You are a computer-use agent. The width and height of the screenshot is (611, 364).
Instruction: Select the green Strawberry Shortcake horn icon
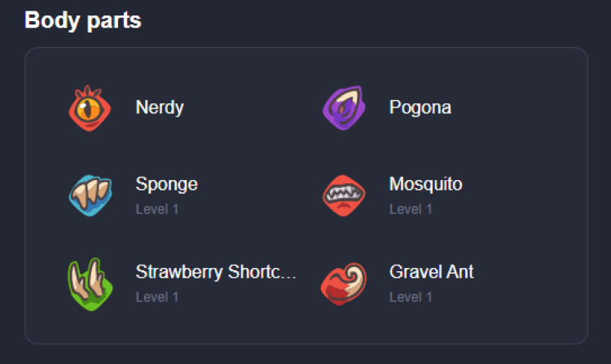coord(90,284)
